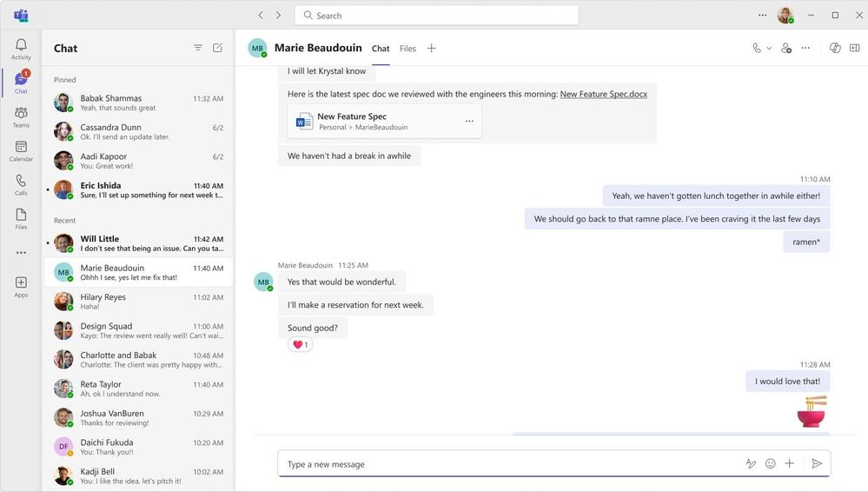Open the message formatting options
This screenshot has height=492, width=868.
tap(751, 463)
